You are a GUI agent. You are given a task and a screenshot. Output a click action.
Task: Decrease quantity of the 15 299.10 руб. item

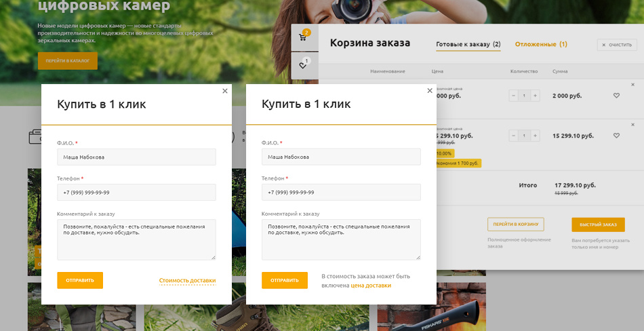point(514,136)
